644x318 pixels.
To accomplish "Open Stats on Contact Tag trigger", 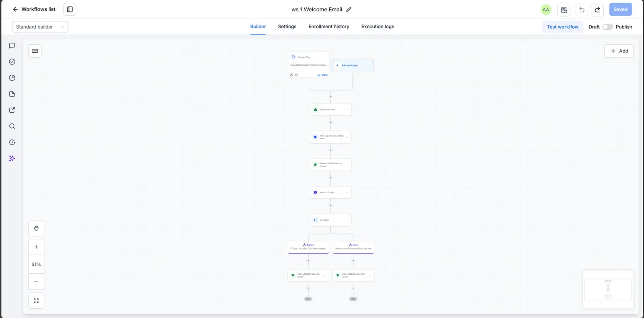I will pyautogui.click(x=323, y=75).
